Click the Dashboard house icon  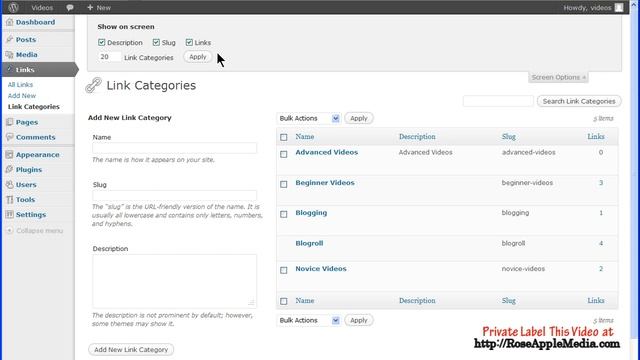pyautogui.click(x=9, y=22)
